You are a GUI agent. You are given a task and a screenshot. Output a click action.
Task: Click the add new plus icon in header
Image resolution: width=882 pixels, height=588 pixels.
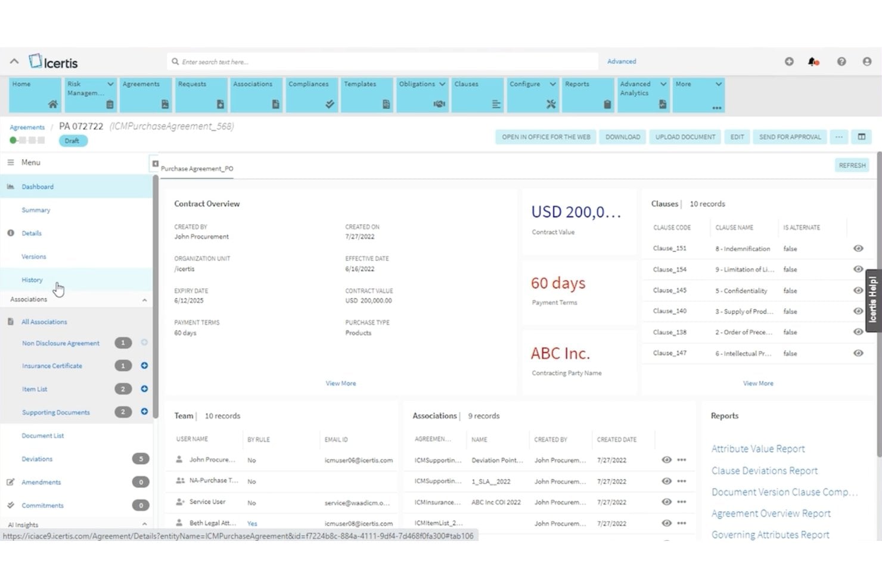(x=789, y=61)
